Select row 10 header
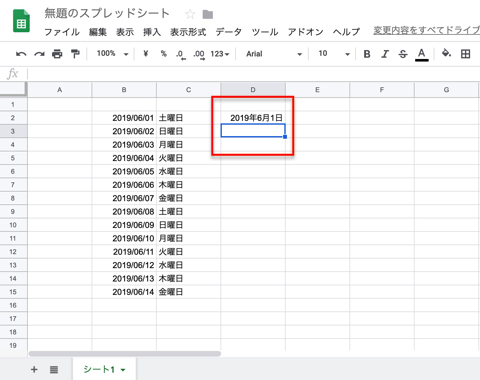This screenshot has height=380, width=480. coord(13,225)
